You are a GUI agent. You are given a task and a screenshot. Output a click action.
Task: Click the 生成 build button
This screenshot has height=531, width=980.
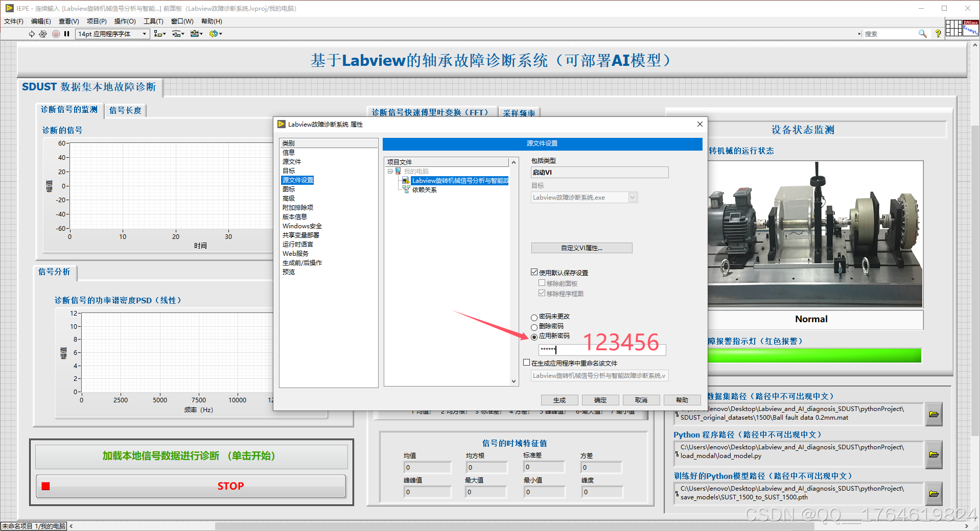tap(559, 400)
